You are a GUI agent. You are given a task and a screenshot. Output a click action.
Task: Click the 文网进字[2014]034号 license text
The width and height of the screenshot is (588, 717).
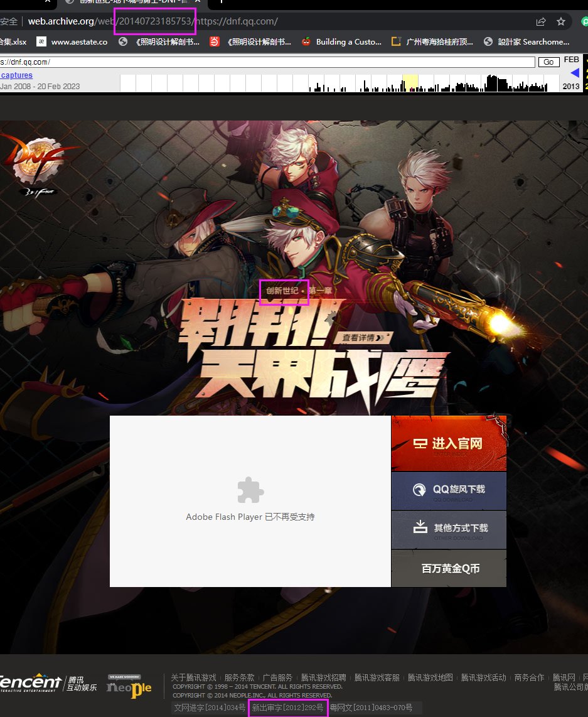(210, 708)
